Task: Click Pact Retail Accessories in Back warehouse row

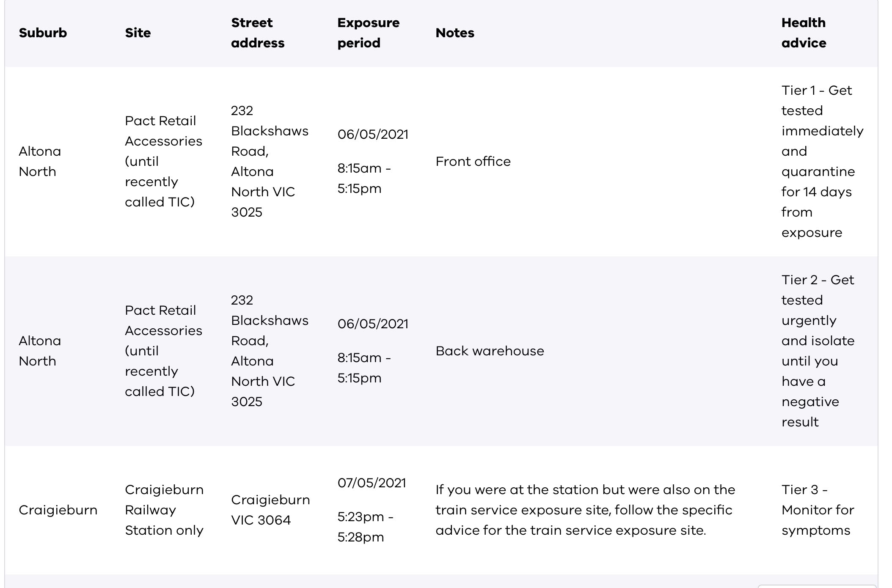Action: tap(163, 351)
